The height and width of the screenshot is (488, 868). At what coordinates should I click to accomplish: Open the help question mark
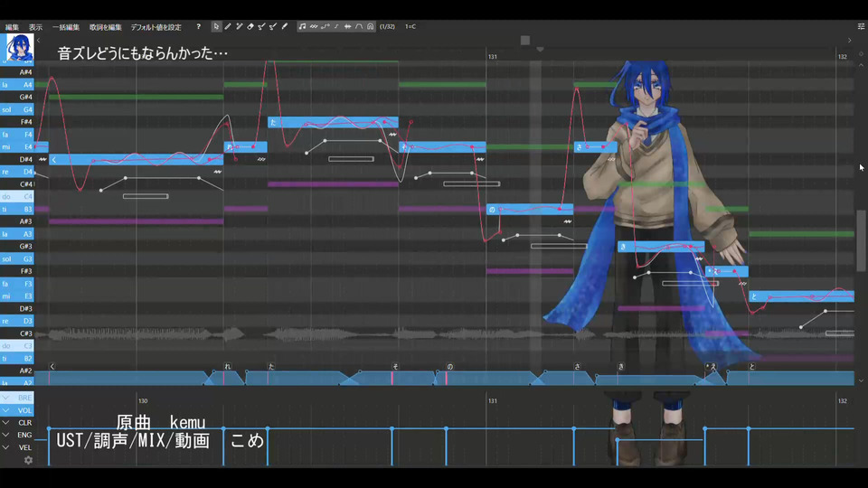click(x=198, y=26)
